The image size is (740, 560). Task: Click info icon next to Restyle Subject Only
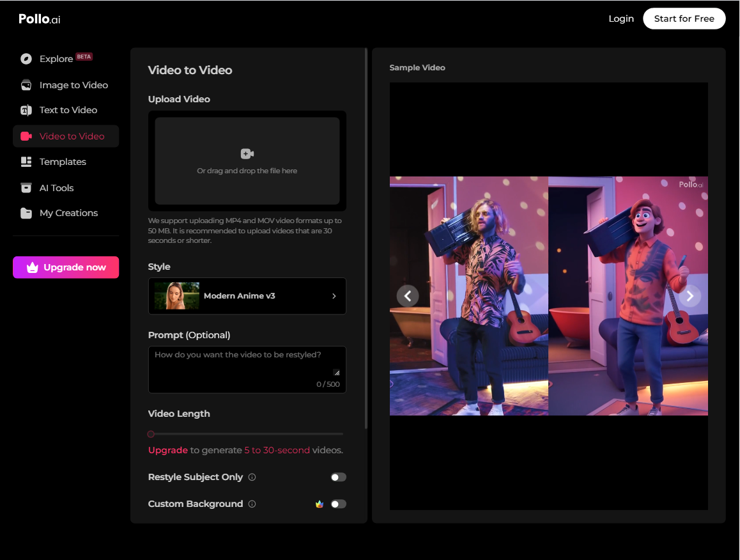tap(252, 477)
